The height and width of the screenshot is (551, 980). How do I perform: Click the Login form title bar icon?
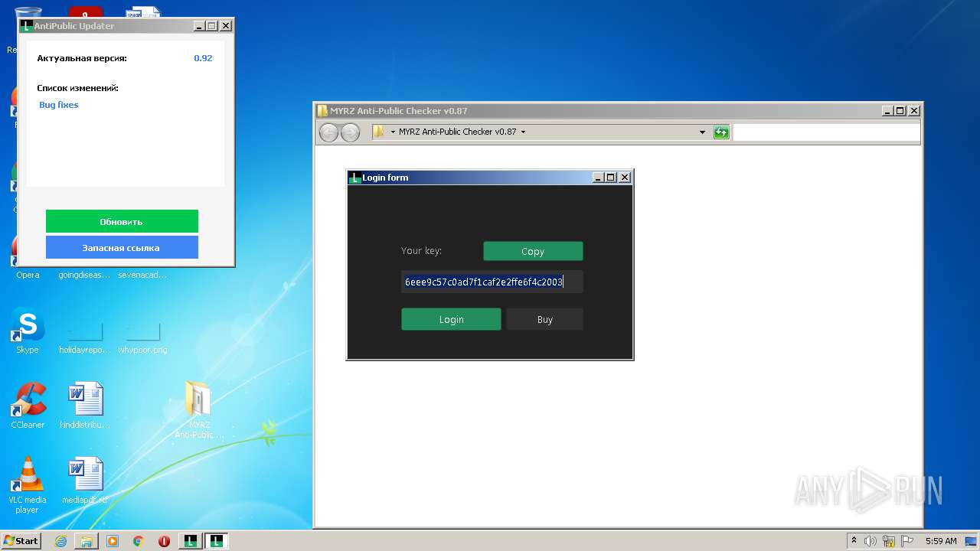(354, 178)
